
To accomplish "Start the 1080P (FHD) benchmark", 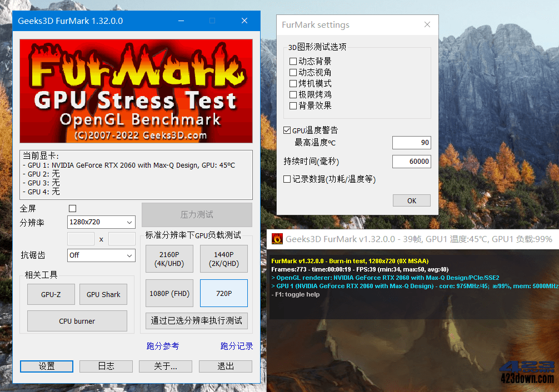I will 169,293.
